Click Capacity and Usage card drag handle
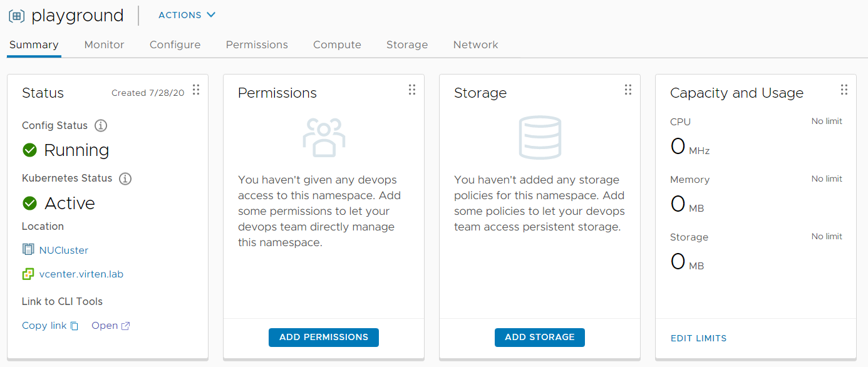Screen dimensions: 868x367 tap(844, 90)
